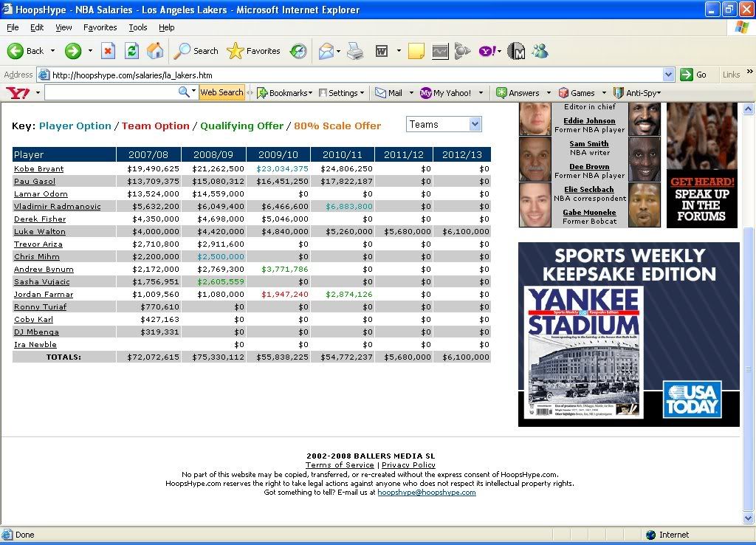Click in the Yahoo search input field
The image size is (756, 545).
(x=111, y=92)
